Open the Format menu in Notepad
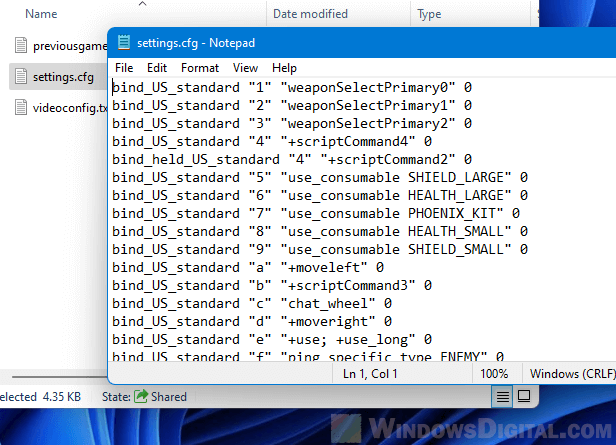The width and height of the screenshot is (616, 445). click(x=200, y=68)
